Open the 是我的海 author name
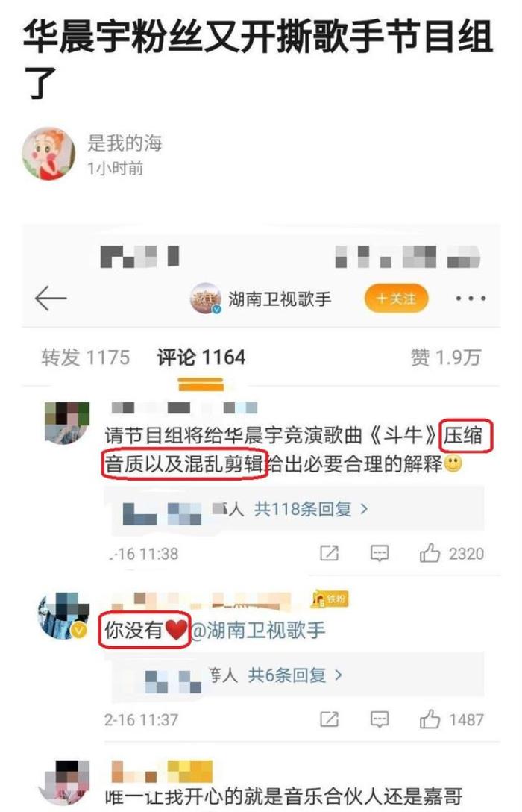522x812 pixels. tap(125, 143)
